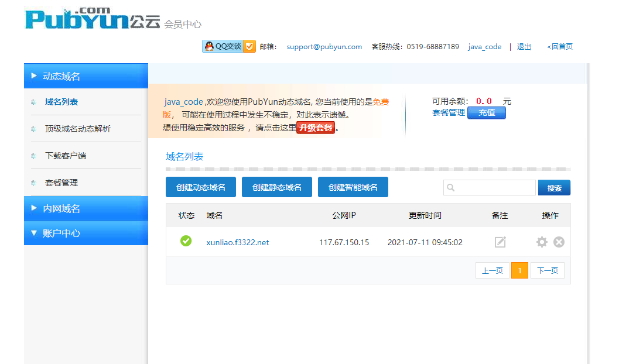Go to page 1 in pagination
The image size is (619, 364).
519,270
